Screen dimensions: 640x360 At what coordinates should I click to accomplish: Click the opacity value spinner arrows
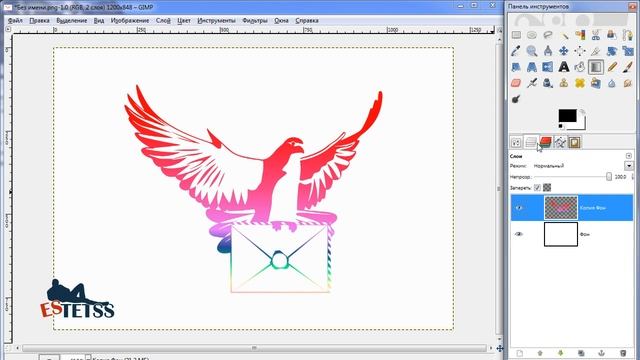click(633, 177)
